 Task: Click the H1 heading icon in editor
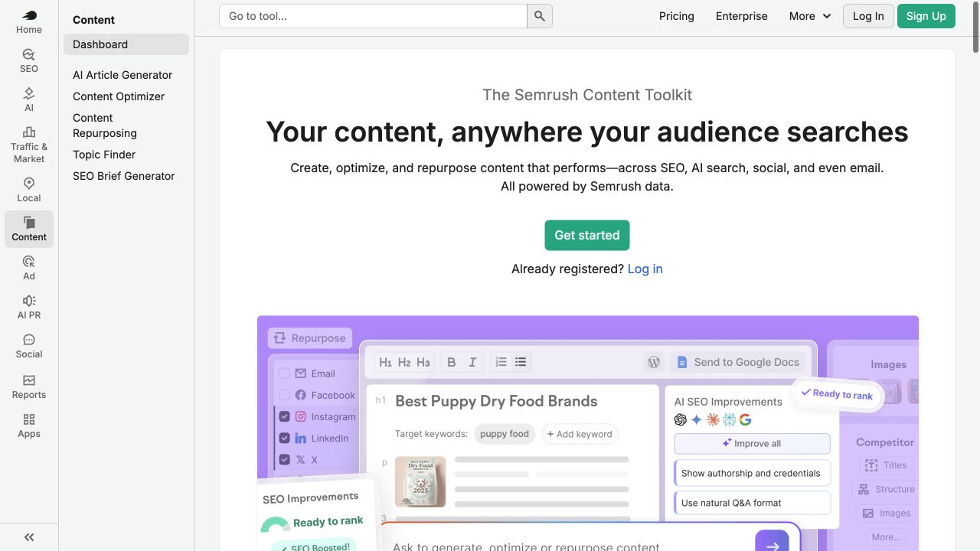385,362
